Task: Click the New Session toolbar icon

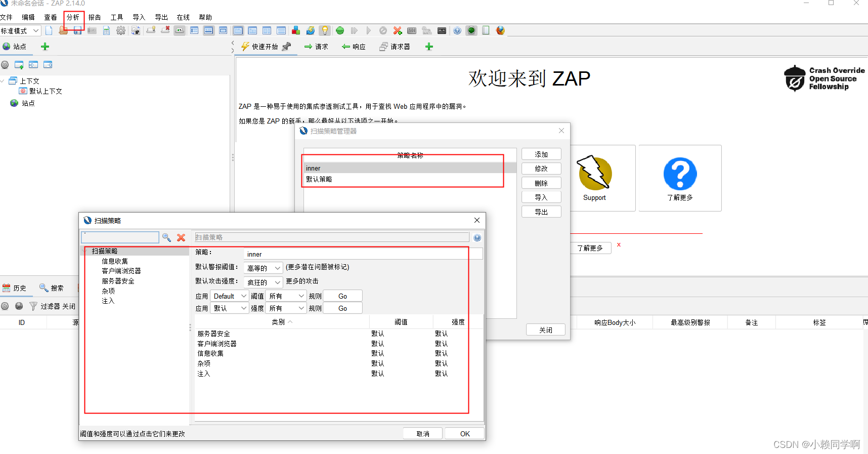Action: pos(49,31)
